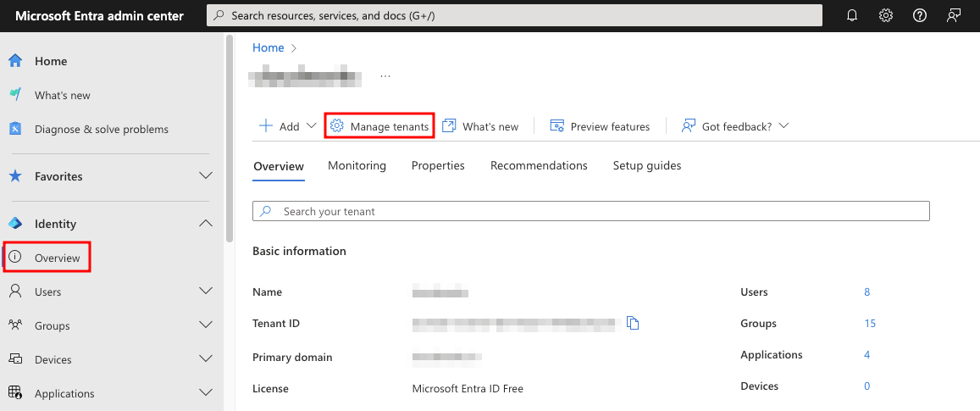The width and height of the screenshot is (980, 411).
Task: Click the Devices icon in sidebar
Action: pyautogui.click(x=15, y=359)
